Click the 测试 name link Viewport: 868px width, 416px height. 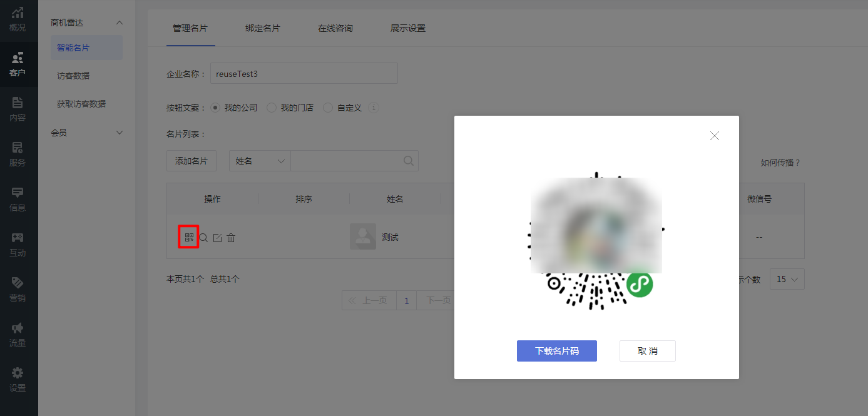coord(390,237)
